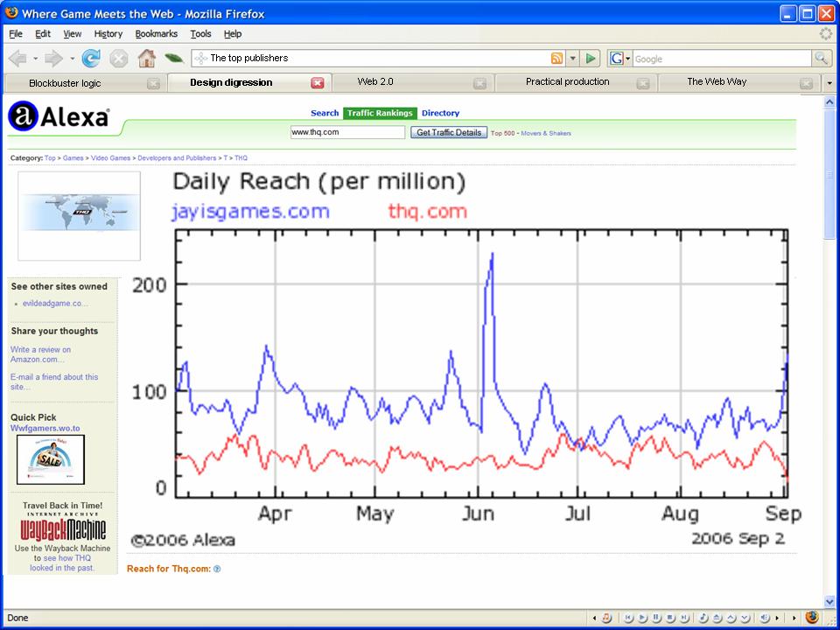
Task: Close the Practical production tab
Action: 643,83
